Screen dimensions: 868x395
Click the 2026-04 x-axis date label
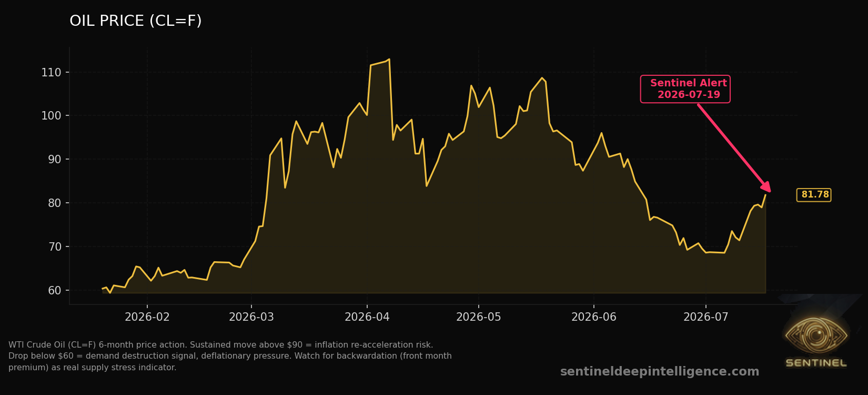click(367, 317)
